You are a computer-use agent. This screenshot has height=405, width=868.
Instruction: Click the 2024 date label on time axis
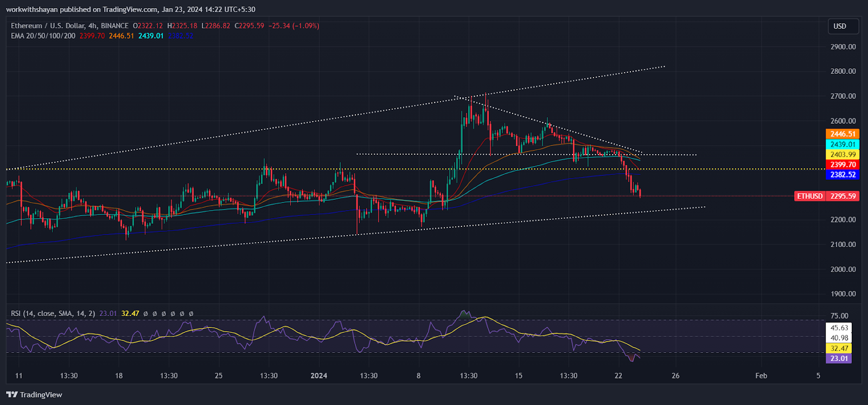[x=318, y=376]
